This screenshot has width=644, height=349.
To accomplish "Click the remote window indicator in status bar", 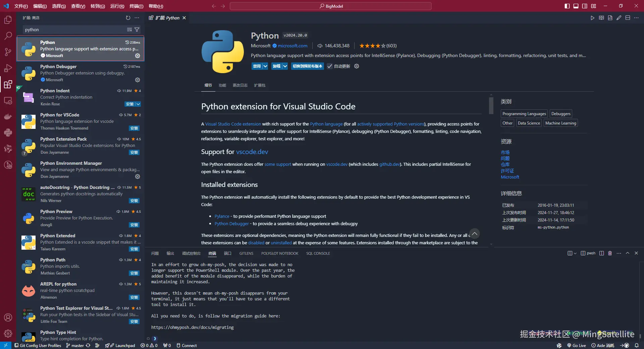I will coord(5,345).
